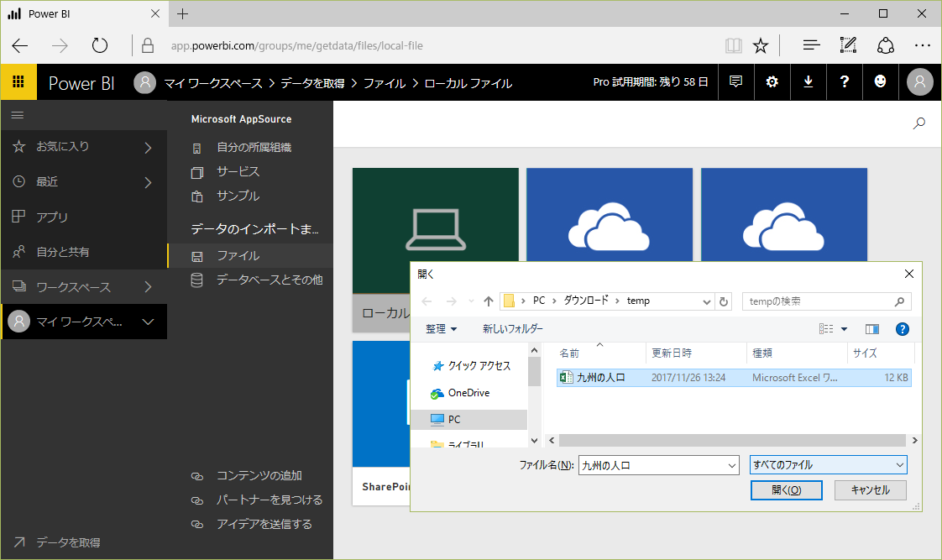This screenshot has width=942, height=560.
Task: Toggle the preview pane icon in dialog
Action: 871,328
